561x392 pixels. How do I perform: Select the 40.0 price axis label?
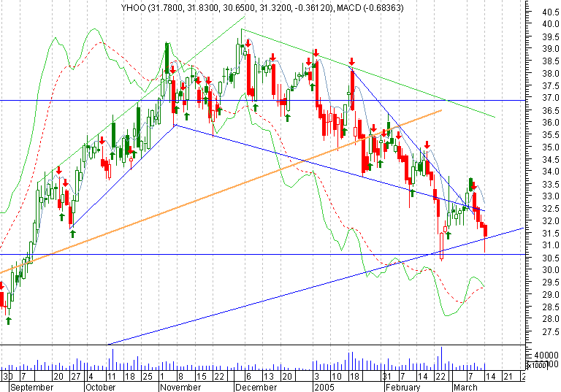tap(550, 24)
